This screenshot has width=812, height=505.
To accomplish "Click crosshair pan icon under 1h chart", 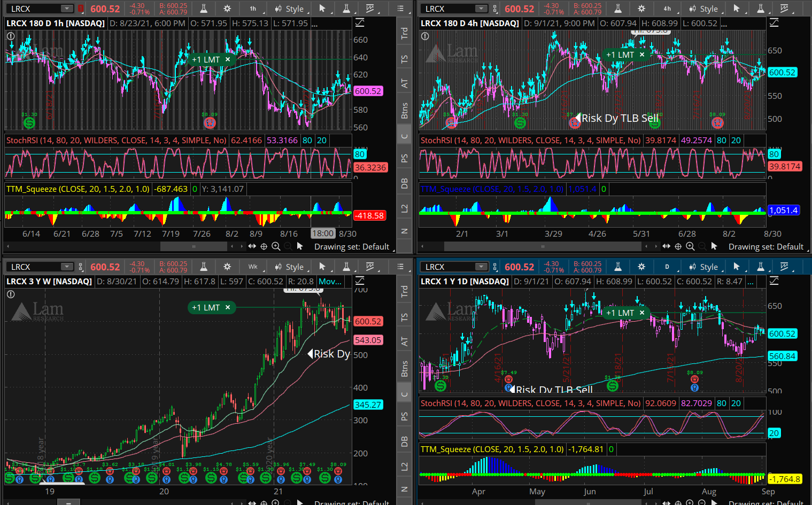I will [x=264, y=246].
